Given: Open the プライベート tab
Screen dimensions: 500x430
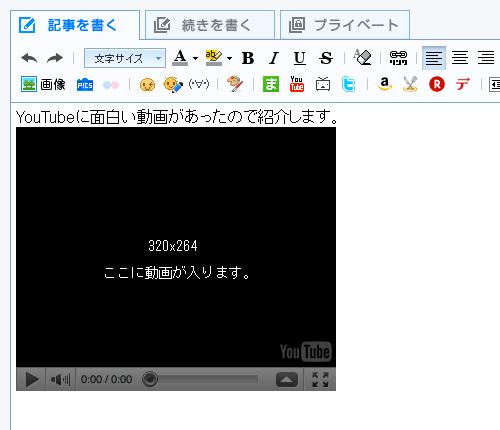Looking at the screenshot, I should point(345,25).
